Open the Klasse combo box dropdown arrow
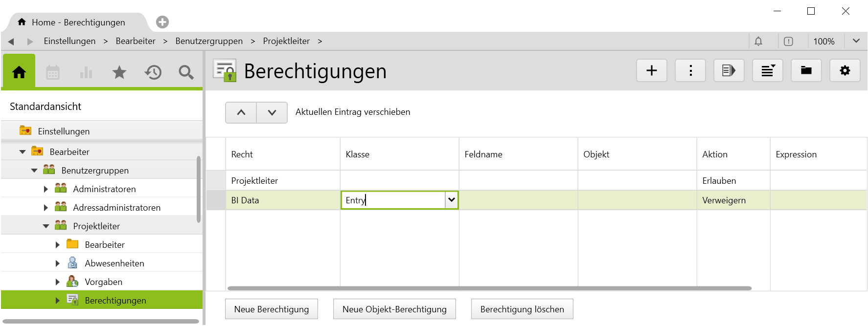The image size is (868, 326). (451, 200)
